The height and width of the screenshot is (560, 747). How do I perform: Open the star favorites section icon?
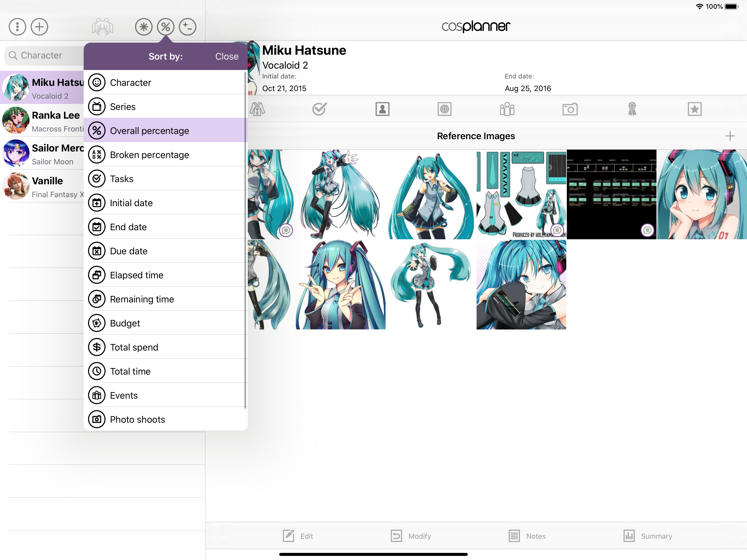694,109
